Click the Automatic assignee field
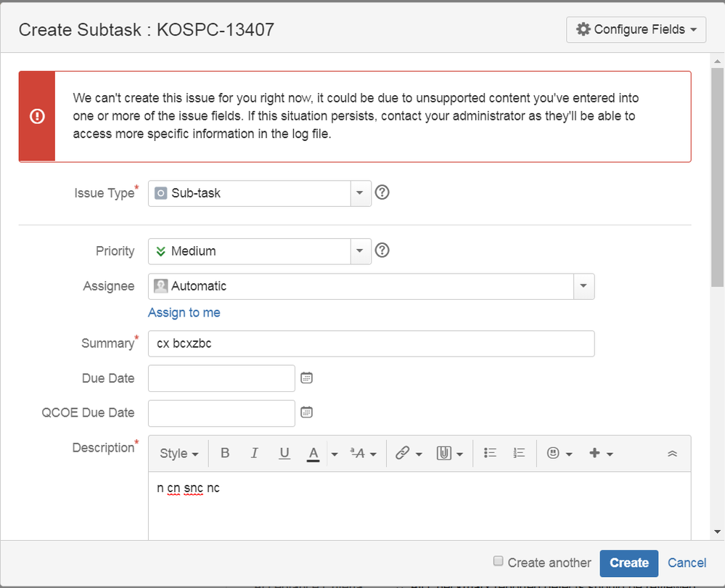The image size is (725, 588). pos(361,286)
